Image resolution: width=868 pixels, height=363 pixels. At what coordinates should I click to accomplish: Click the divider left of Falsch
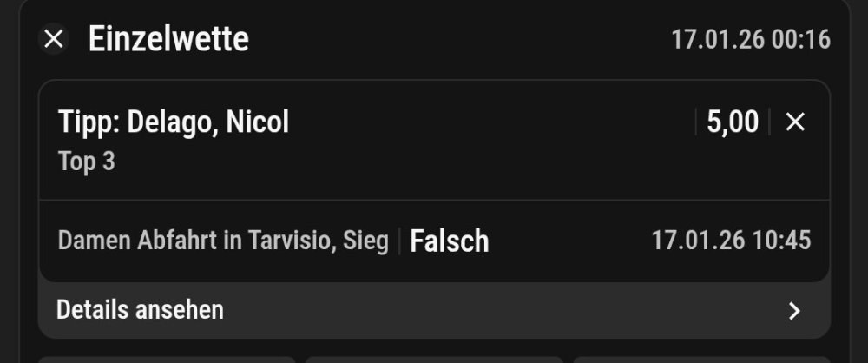click(x=399, y=241)
